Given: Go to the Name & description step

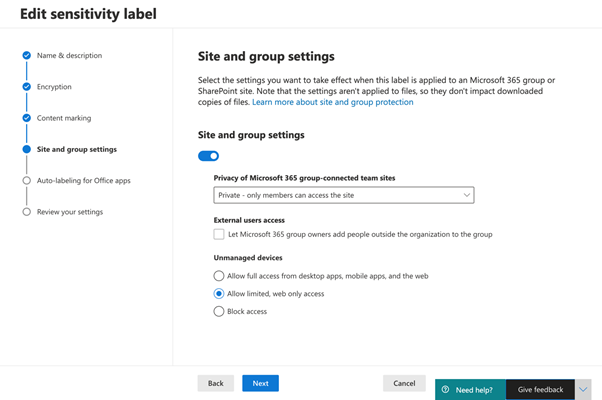Looking at the screenshot, I should [69, 55].
